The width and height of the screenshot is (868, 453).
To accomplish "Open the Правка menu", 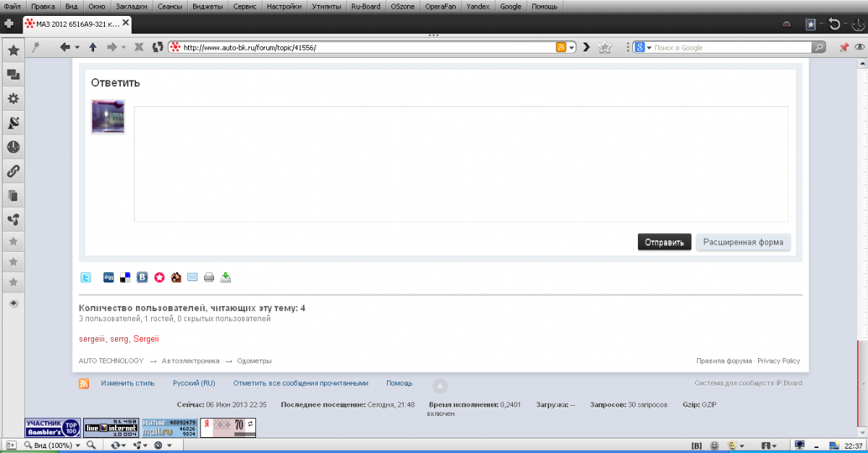I will [43, 6].
